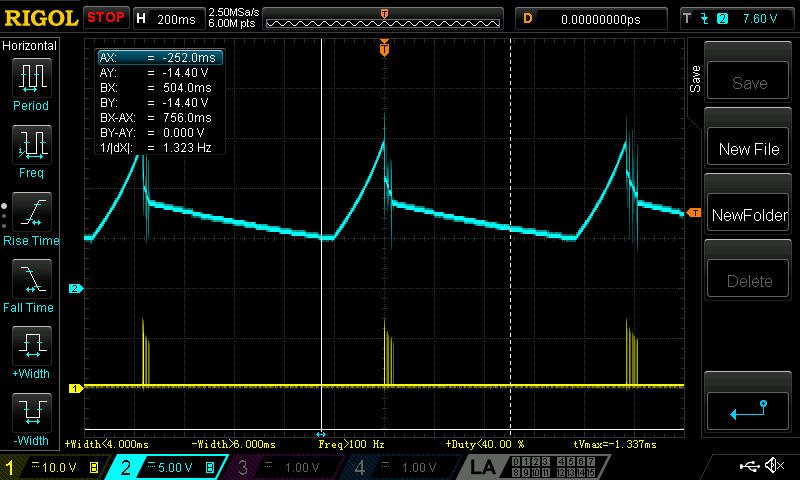Click the orange trigger position marker at top
This screenshot has height=480, width=800.
pos(384,47)
